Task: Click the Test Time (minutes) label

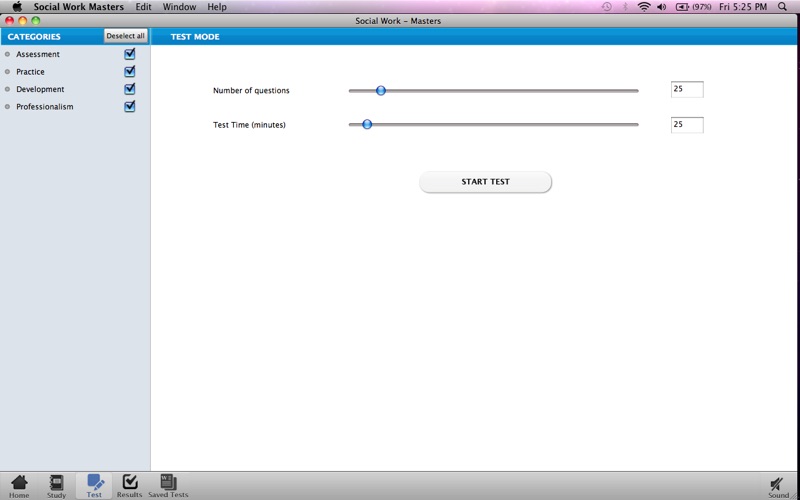Action: tap(249, 124)
